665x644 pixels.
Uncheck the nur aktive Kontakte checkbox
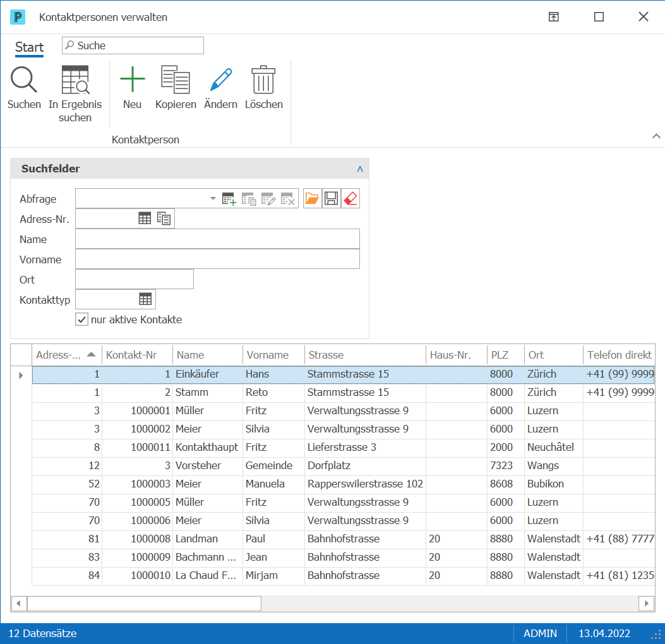[82, 319]
